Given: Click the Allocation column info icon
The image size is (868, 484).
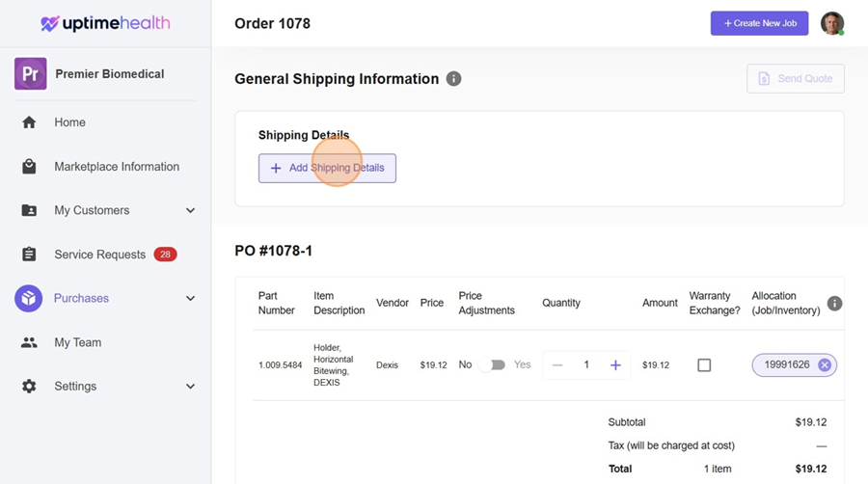Looking at the screenshot, I should point(835,304).
